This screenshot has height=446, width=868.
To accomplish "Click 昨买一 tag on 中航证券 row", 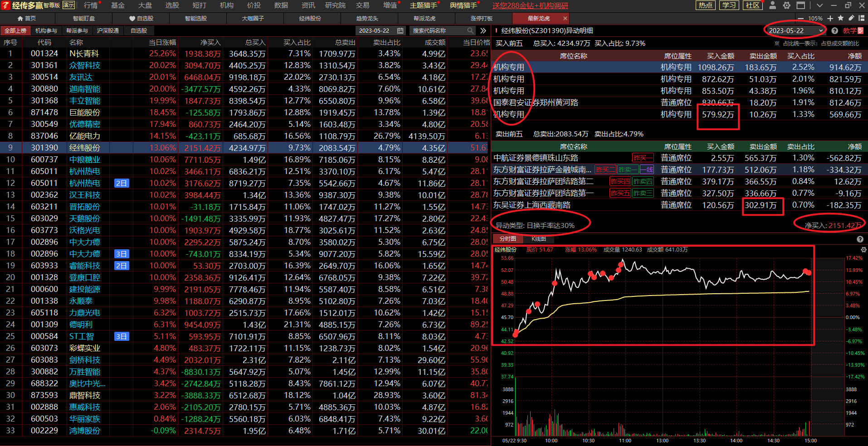I will click(x=643, y=158).
